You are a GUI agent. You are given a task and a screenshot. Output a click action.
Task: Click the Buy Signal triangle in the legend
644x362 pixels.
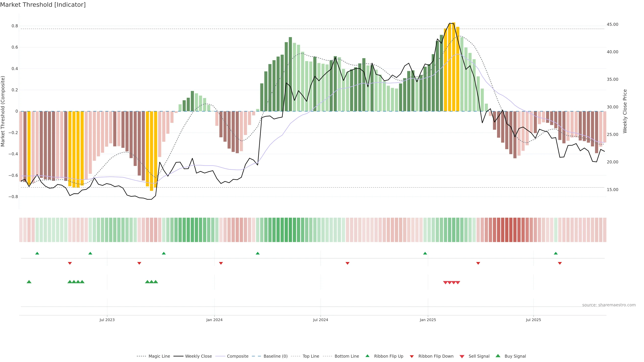pos(498,356)
